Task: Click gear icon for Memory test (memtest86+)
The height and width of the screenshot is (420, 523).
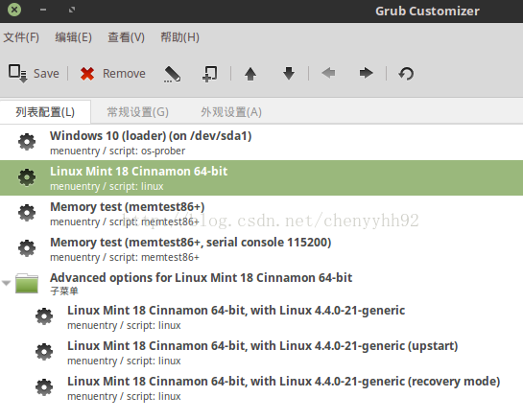Action: point(27,213)
